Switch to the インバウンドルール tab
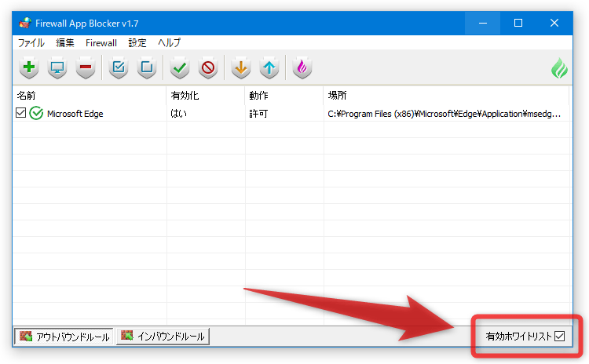 click(x=163, y=337)
